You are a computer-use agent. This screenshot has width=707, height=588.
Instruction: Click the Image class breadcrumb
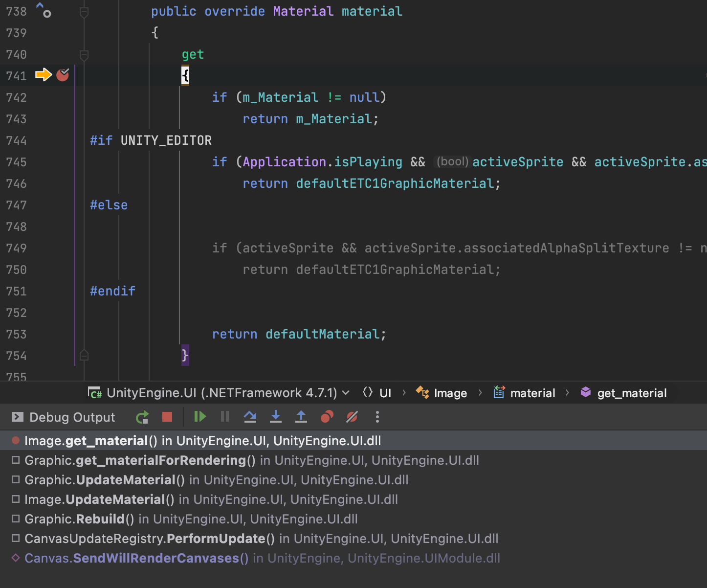pyautogui.click(x=450, y=393)
